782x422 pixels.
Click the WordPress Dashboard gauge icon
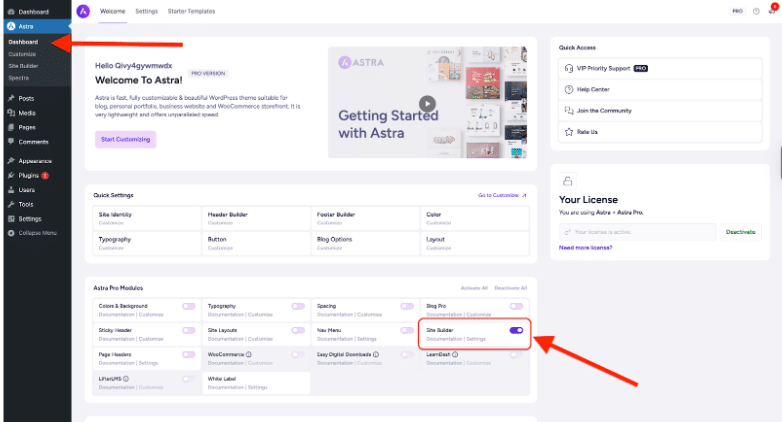point(11,11)
